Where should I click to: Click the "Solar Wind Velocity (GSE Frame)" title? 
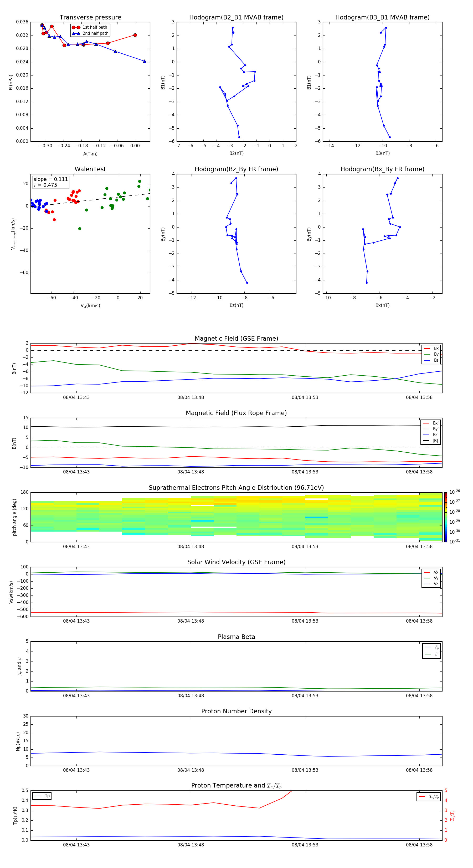(236, 562)
